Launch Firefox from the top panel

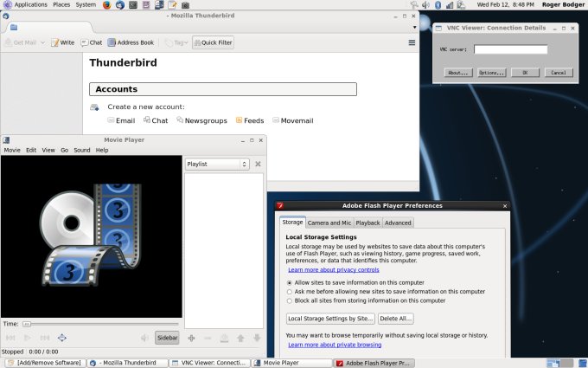click(x=106, y=5)
